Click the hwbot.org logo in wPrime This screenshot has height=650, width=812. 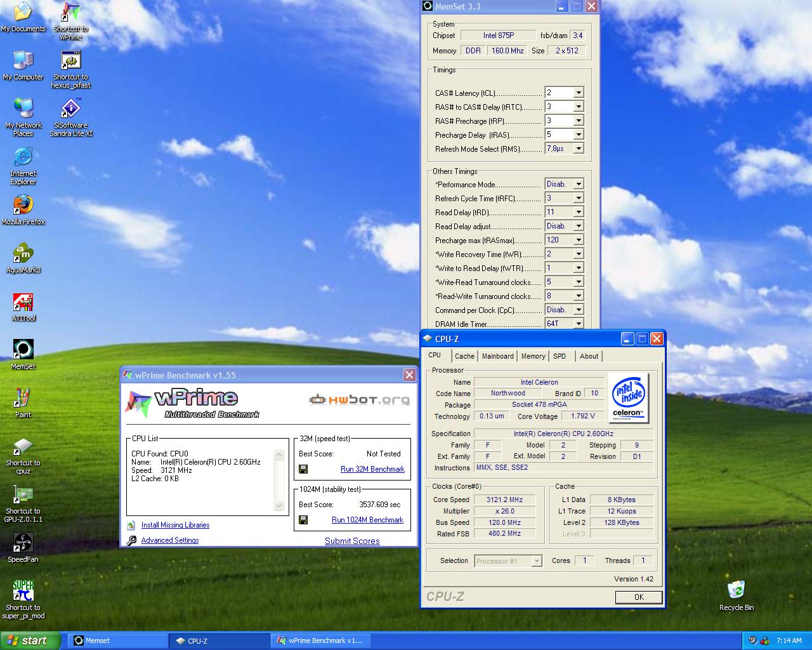click(359, 399)
